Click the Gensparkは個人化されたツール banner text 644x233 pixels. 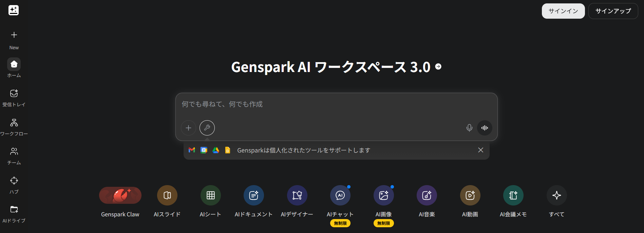(x=304, y=150)
